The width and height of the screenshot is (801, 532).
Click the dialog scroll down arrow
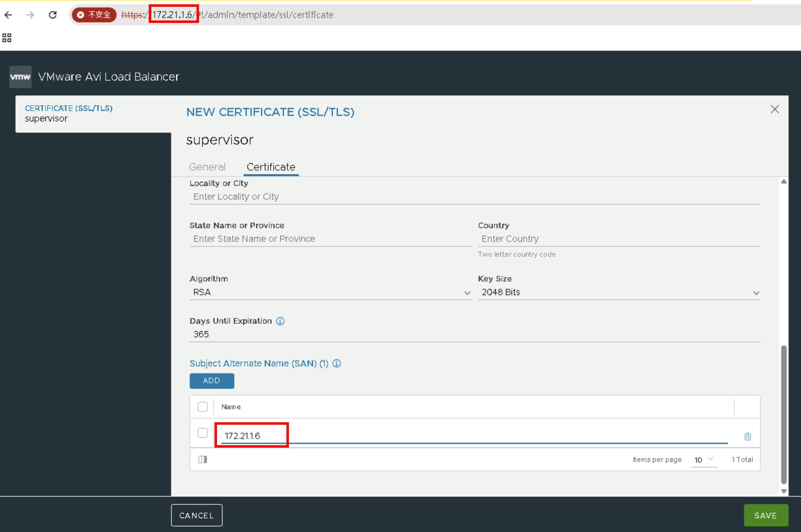point(784,491)
